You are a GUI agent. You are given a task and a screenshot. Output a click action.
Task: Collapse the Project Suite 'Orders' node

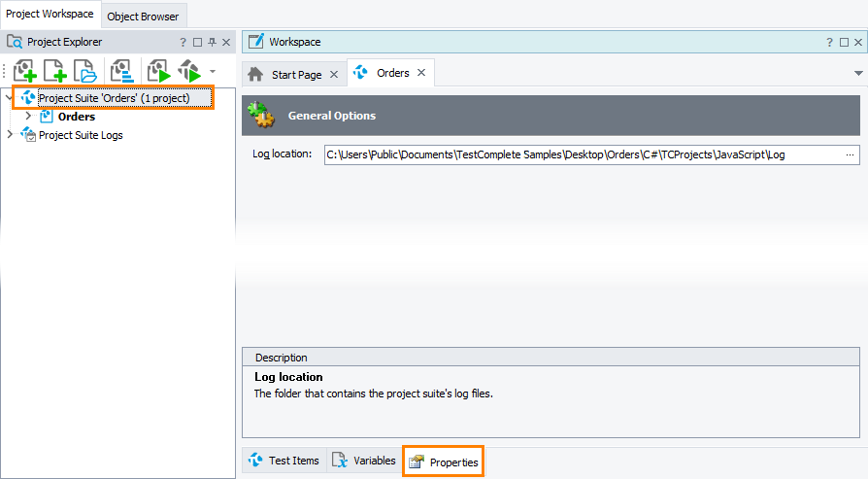(9, 98)
